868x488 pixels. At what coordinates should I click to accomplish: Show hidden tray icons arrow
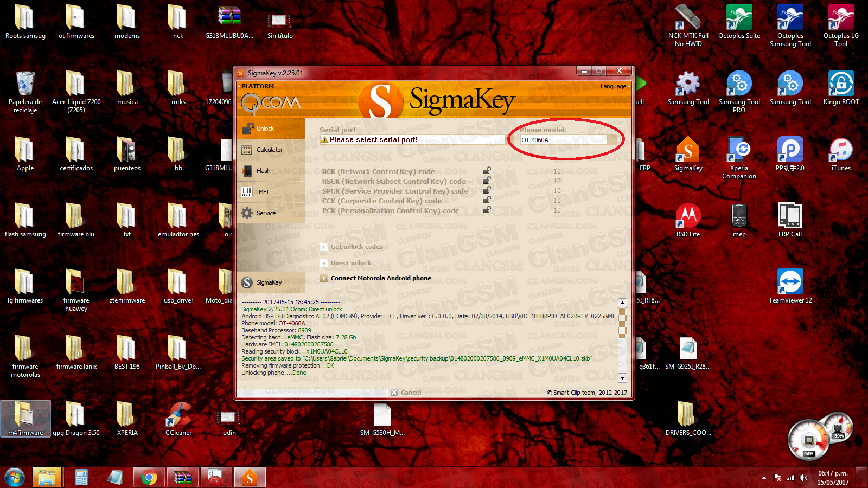coord(764,478)
